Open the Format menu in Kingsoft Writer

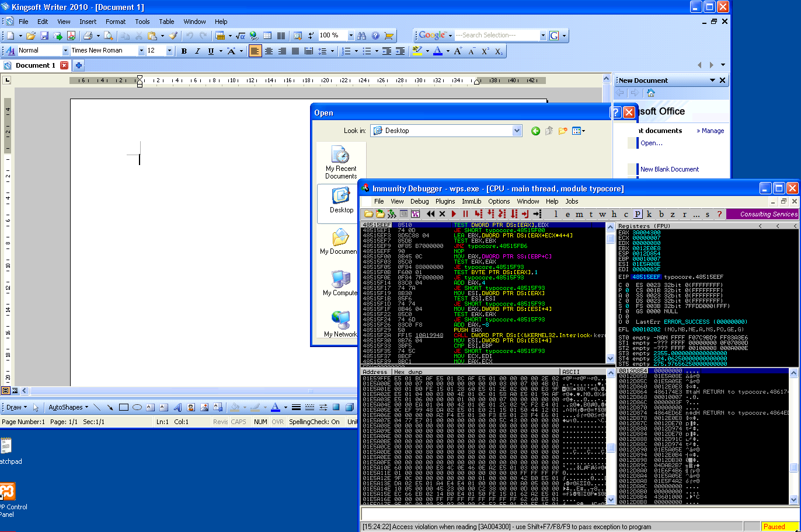(x=116, y=22)
